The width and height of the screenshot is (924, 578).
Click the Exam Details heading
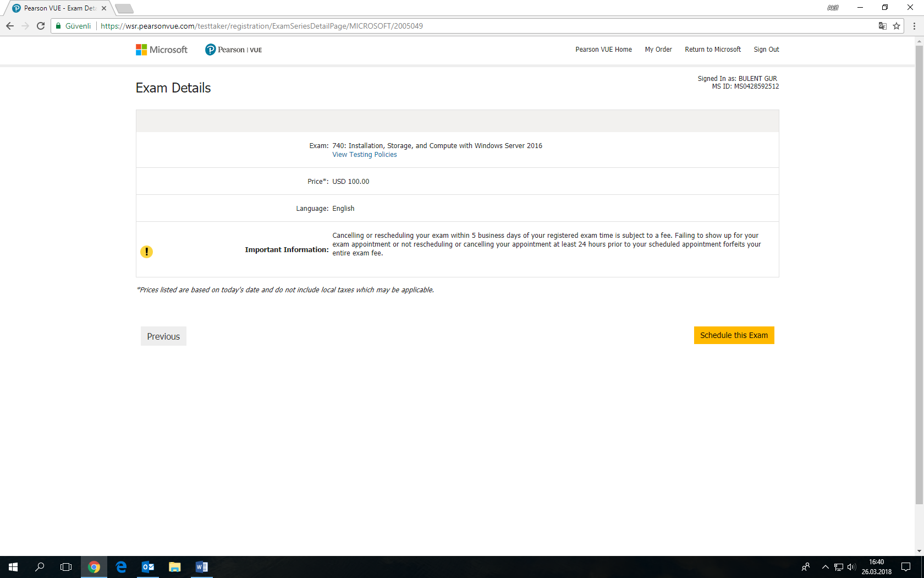pos(173,88)
